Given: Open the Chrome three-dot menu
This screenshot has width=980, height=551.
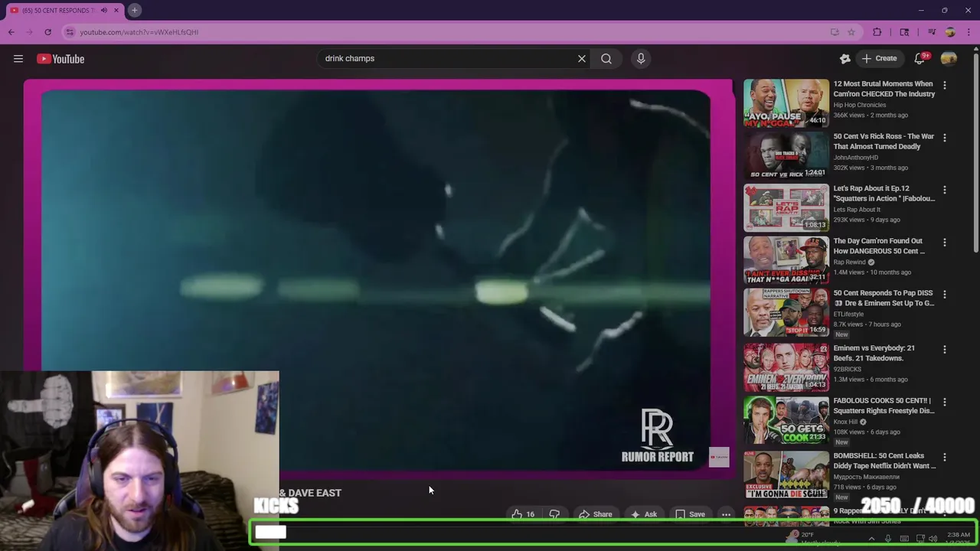Looking at the screenshot, I should pyautogui.click(x=969, y=32).
